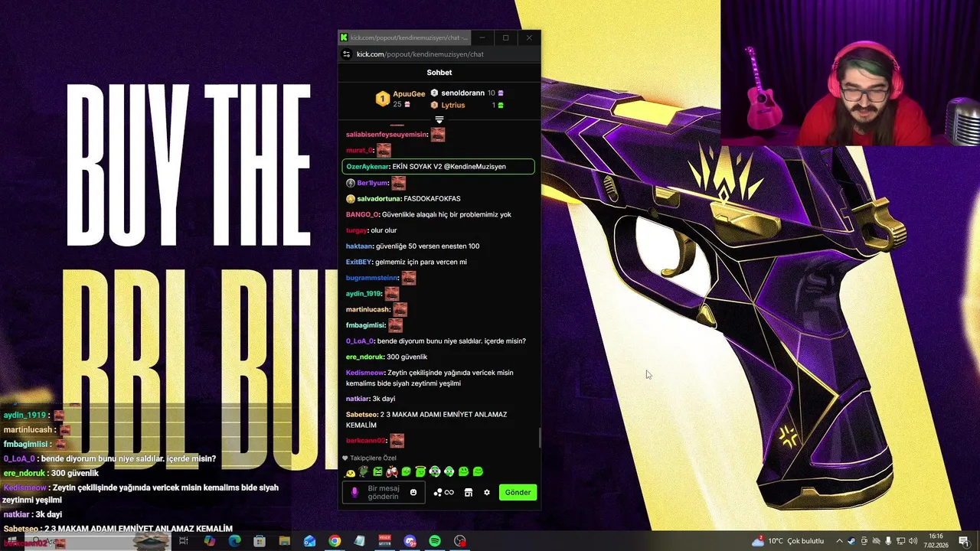Click the 'Takipçilere Özel' followers-only label
The height and width of the screenshot is (551, 980).
[x=373, y=458]
